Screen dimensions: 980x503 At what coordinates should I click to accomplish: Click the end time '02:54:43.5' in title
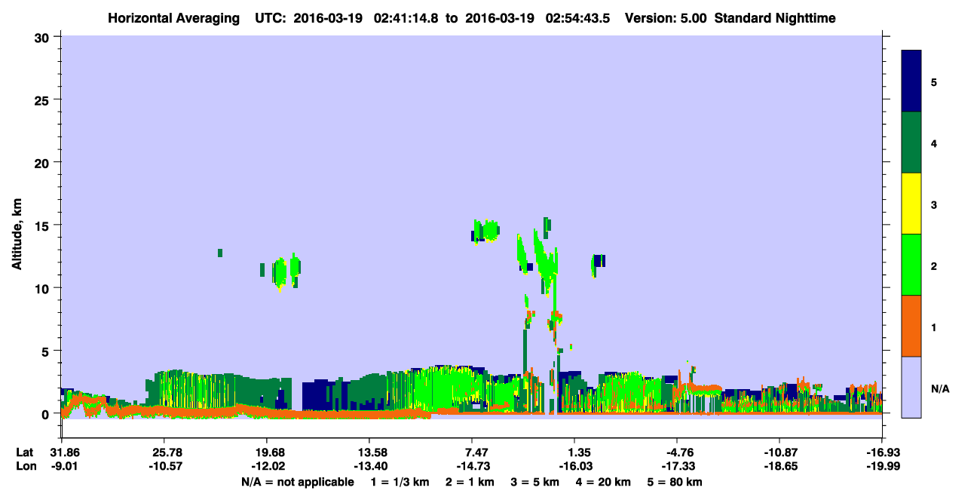pos(578,17)
